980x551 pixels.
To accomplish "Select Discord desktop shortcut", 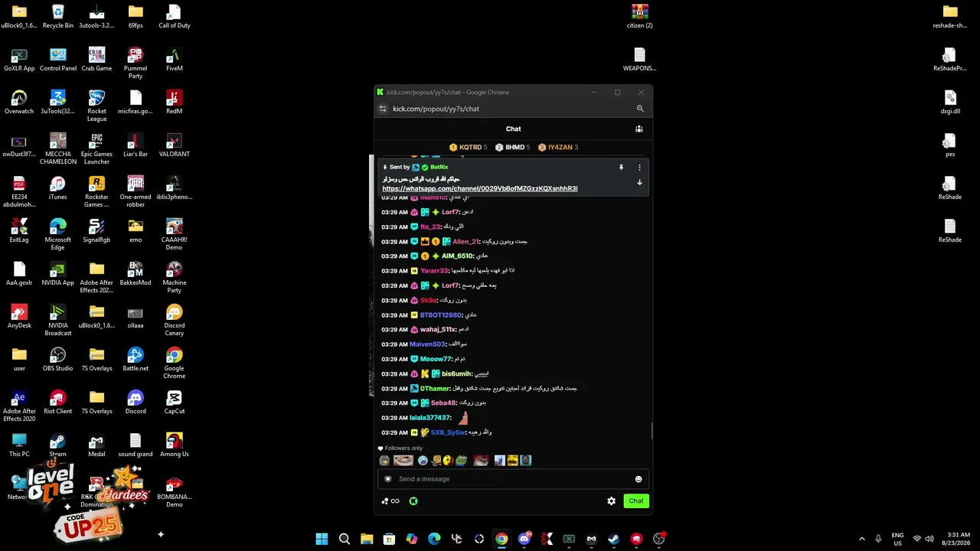I will pyautogui.click(x=136, y=402).
